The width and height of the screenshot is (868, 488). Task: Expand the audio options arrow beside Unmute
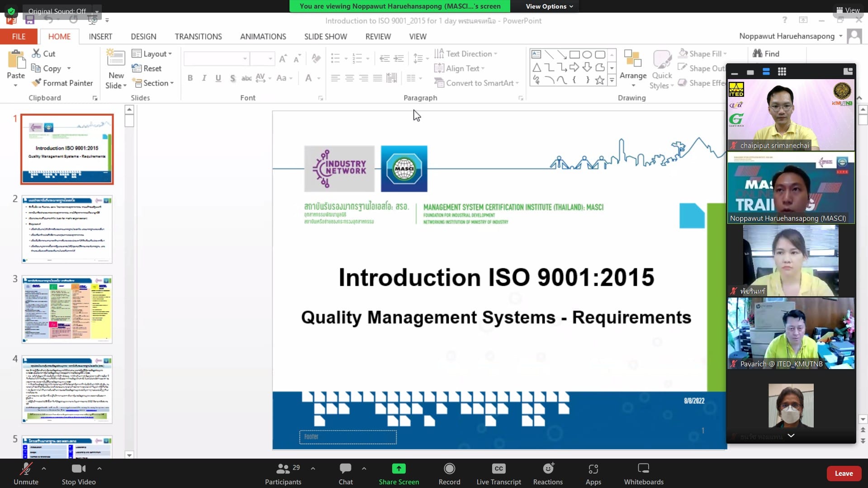click(x=44, y=469)
